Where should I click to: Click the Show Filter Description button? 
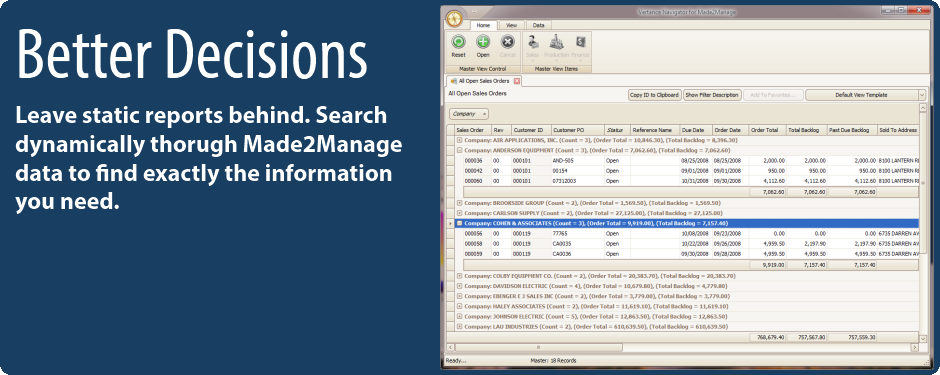pyautogui.click(x=712, y=95)
